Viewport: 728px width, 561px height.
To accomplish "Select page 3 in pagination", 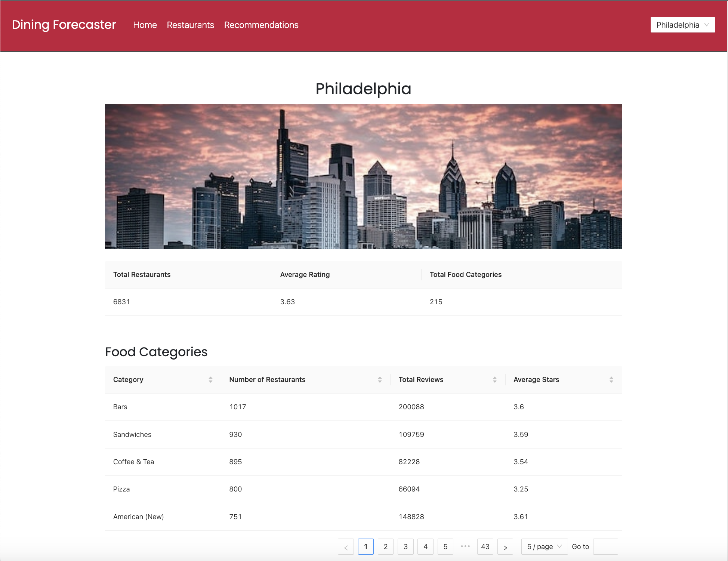I will 405,547.
